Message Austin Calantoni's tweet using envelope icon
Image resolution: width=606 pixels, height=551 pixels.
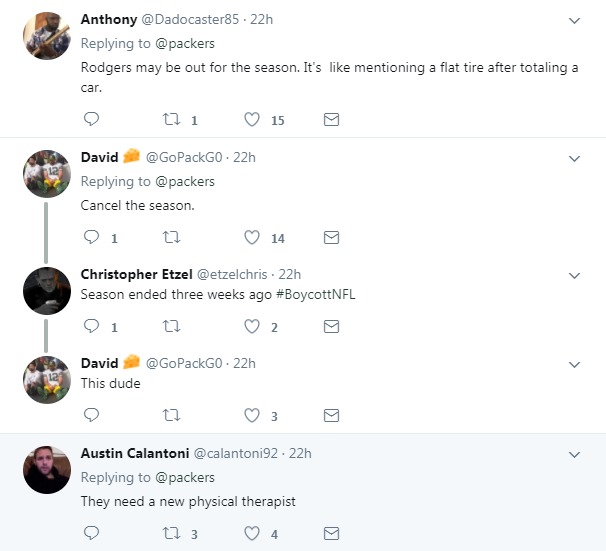click(332, 534)
